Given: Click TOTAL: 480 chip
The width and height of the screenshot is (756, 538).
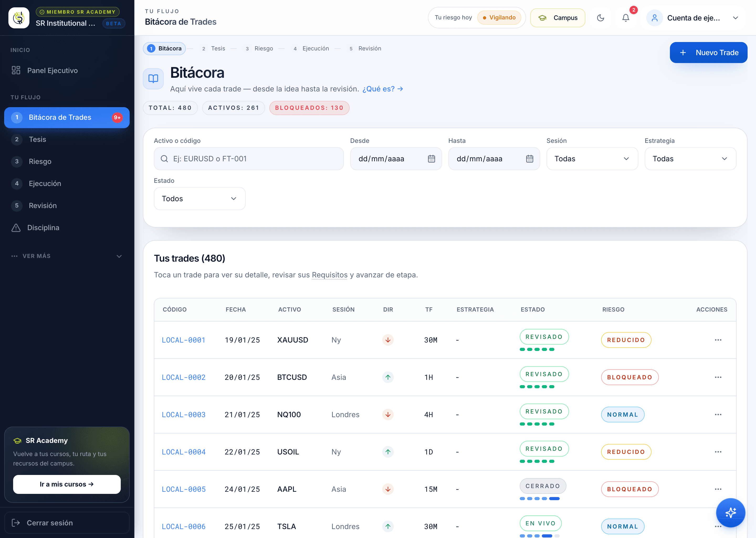Looking at the screenshot, I should tap(170, 108).
